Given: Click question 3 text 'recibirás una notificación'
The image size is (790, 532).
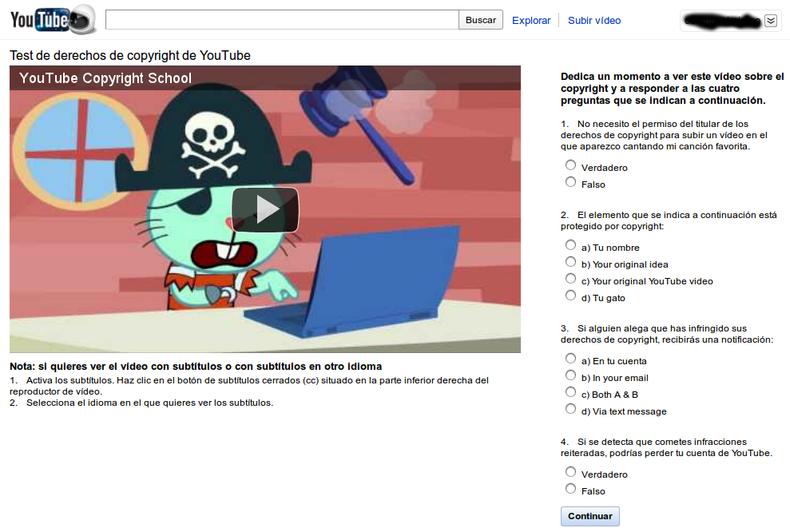Looking at the screenshot, I should tap(666, 334).
